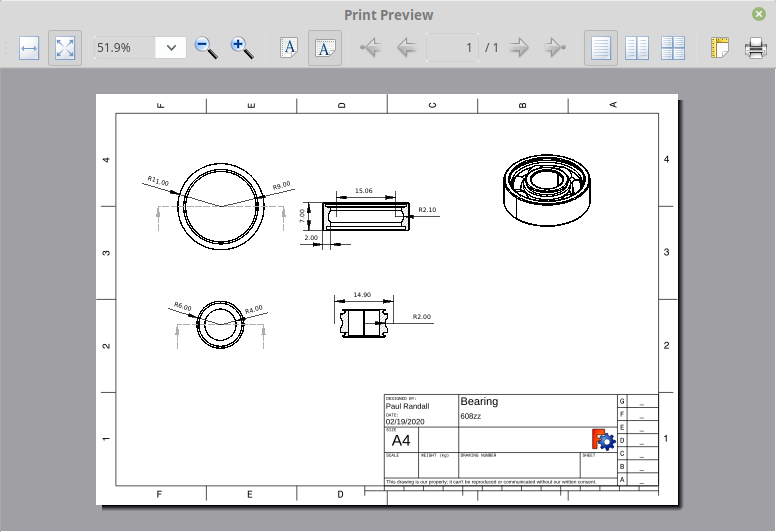The width and height of the screenshot is (776, 532).
Task: Open the zoom percentage dropdown arrow
Action: (171, 48)
